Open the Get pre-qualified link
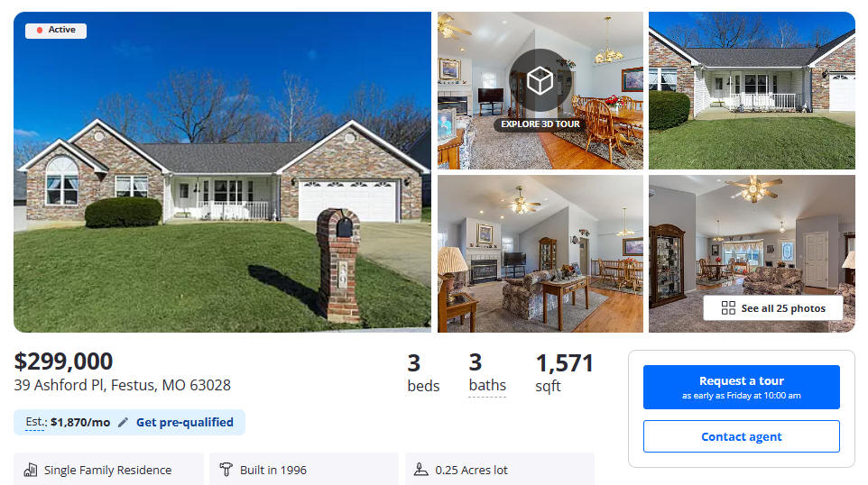 185,423
